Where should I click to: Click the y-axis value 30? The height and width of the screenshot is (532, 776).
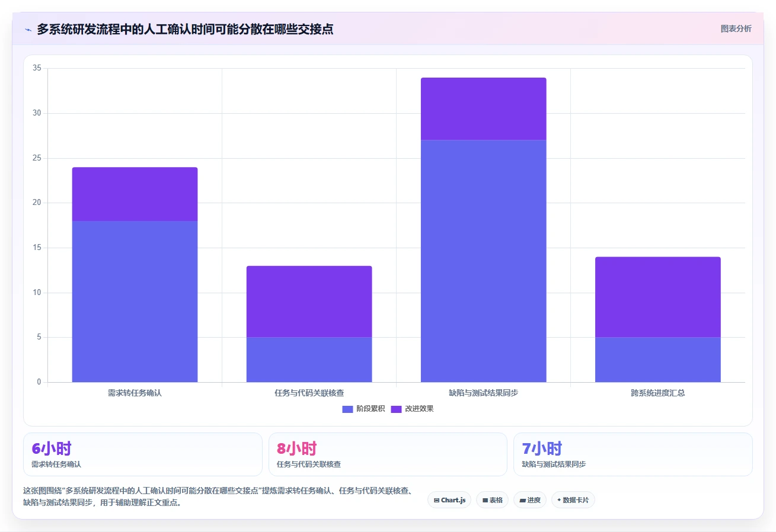tap(37, 113)
